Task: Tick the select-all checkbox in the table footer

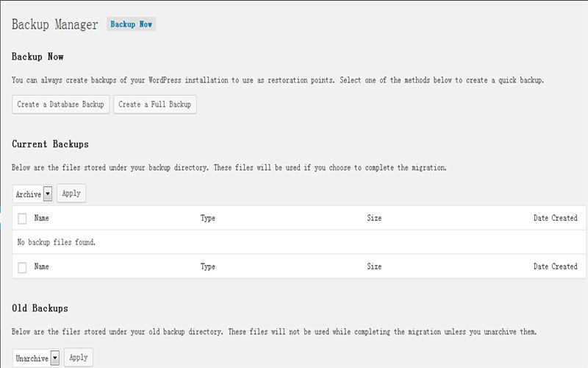Action: [x=22, y=267]
